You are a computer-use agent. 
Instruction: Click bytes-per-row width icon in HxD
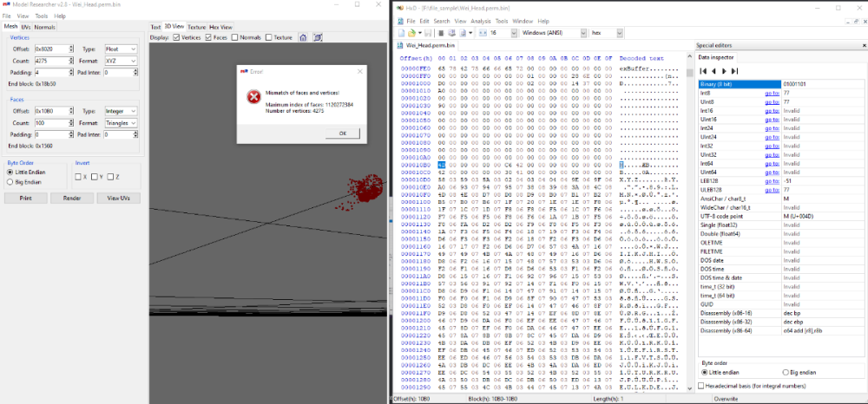point(482,33)
